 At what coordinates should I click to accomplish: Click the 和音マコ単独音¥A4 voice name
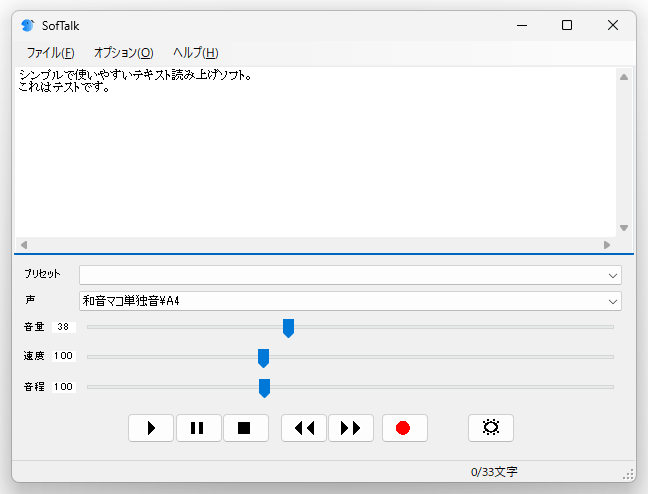click(131, 301)
